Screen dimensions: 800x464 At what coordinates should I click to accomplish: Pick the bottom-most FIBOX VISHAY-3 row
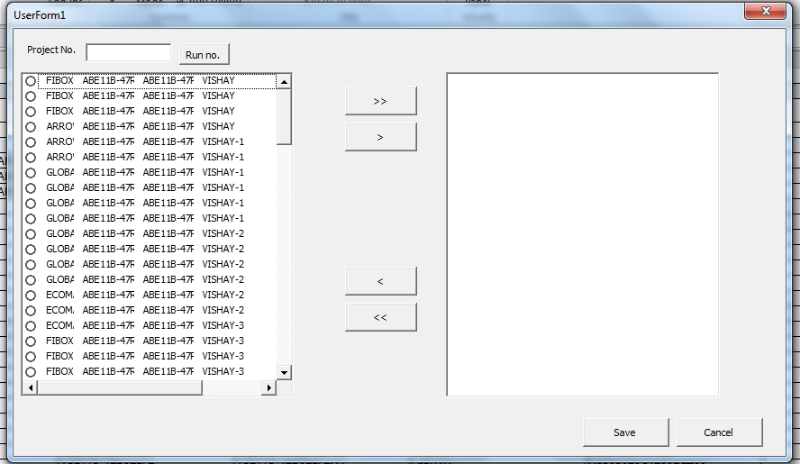30,372
